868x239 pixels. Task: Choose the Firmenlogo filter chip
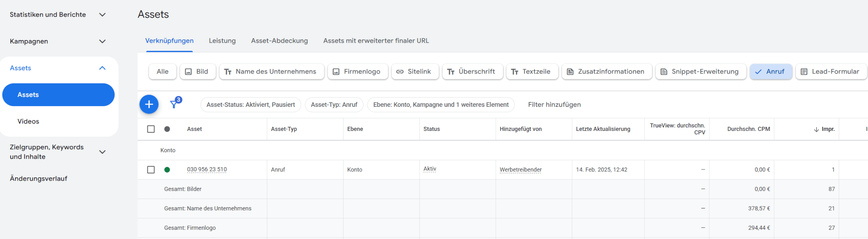357,72
